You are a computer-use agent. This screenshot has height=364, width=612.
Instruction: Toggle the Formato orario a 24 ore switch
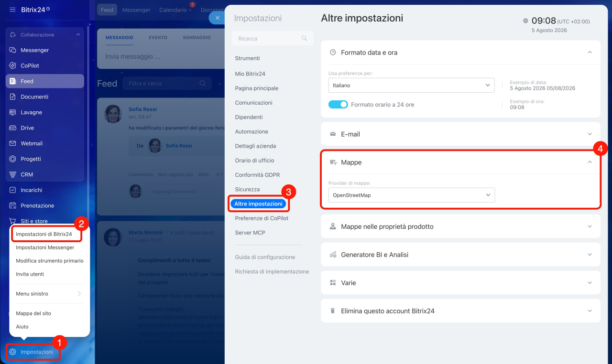[x=338, y=105]
